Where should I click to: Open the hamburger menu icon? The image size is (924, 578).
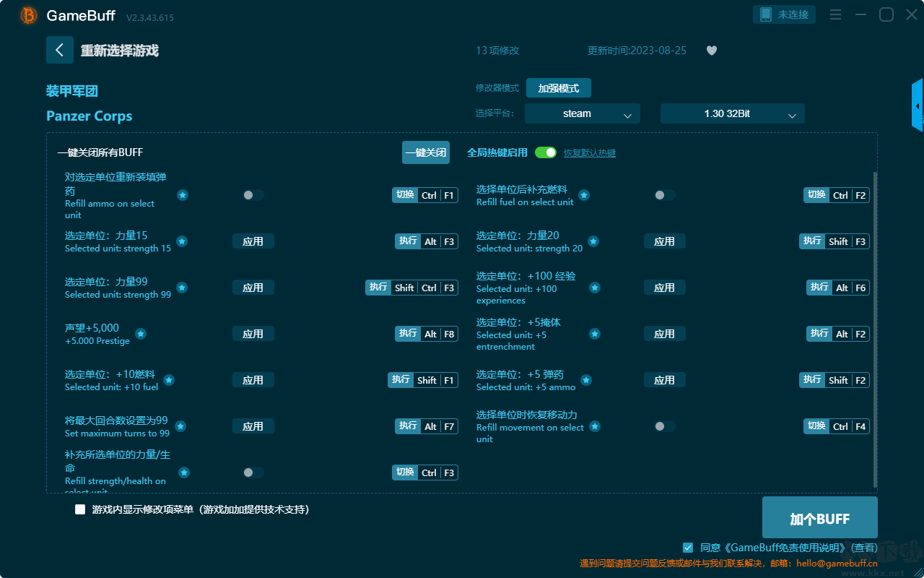[x=835, y=14]
